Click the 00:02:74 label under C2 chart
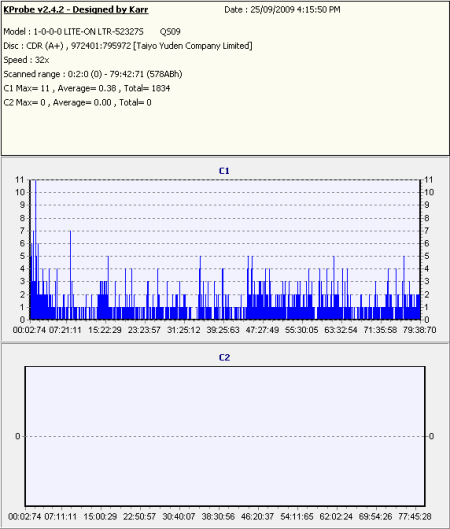Viewport: 450px width, 529px height. [x=24, y=517]
